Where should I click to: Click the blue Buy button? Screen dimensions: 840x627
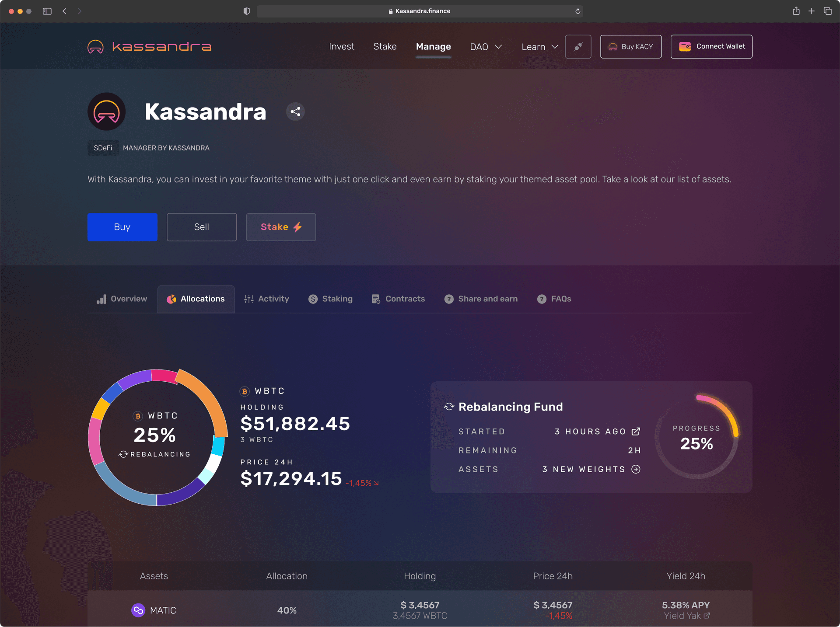tap(122, 227)
